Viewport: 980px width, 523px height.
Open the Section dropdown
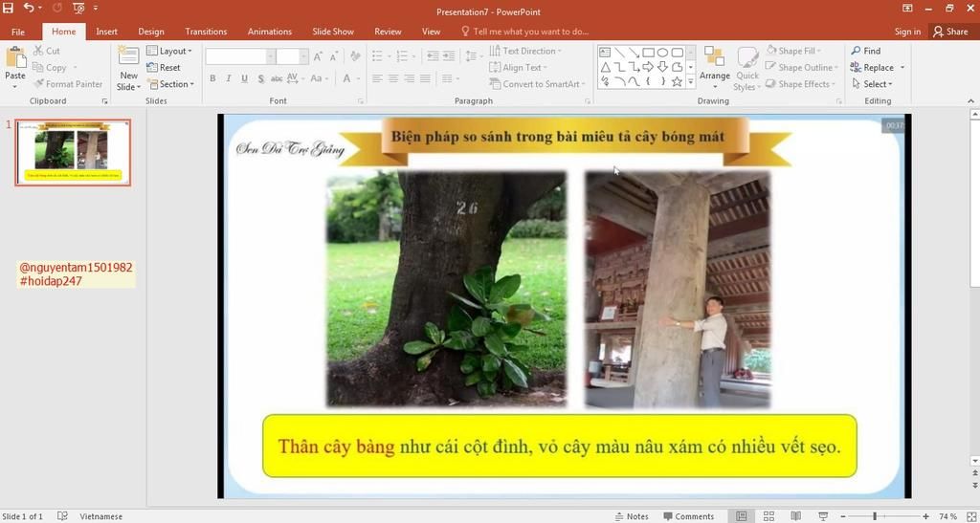coord(170,83)
